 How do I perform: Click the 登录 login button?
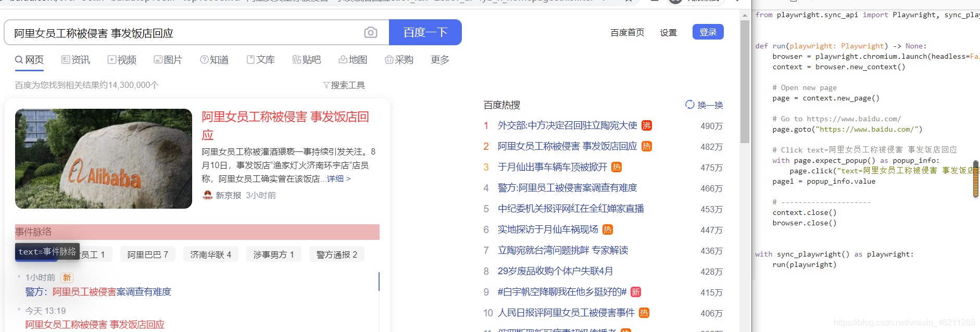pos(708,32)
